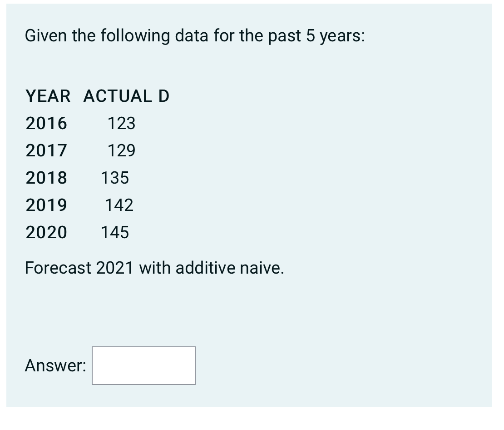
Task: Select the 2016 row label
Action: coord(46,123)
